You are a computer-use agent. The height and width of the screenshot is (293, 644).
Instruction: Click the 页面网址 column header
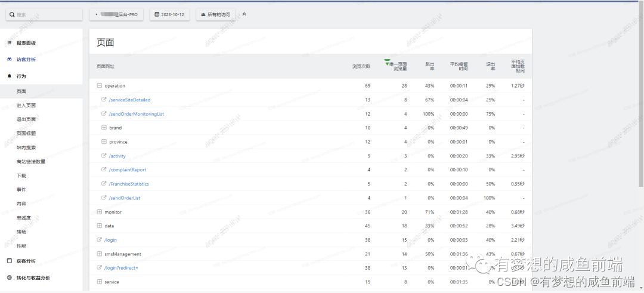tap(106, 66)
